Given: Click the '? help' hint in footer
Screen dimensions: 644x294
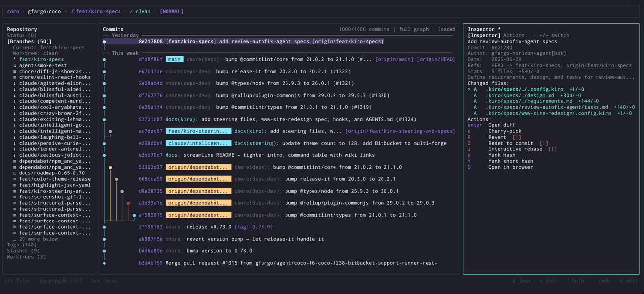Looking at the screenshot, I should (575, 281).
